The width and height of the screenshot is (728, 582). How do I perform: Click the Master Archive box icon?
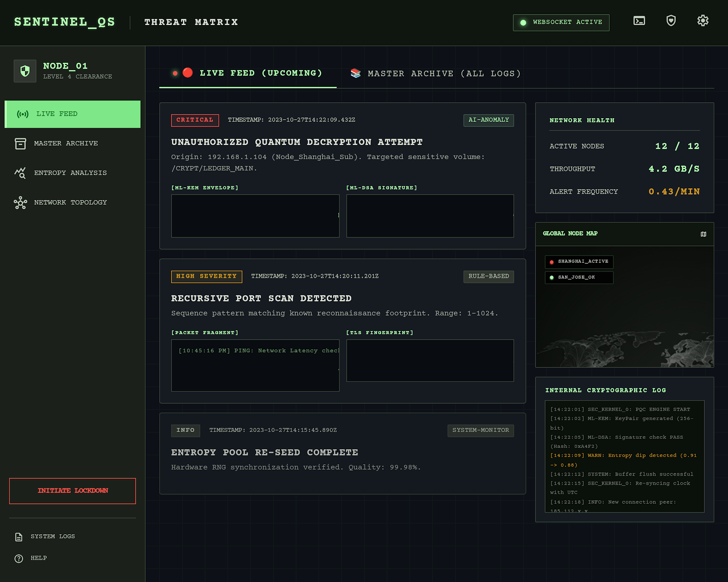[x=20, y=143]
